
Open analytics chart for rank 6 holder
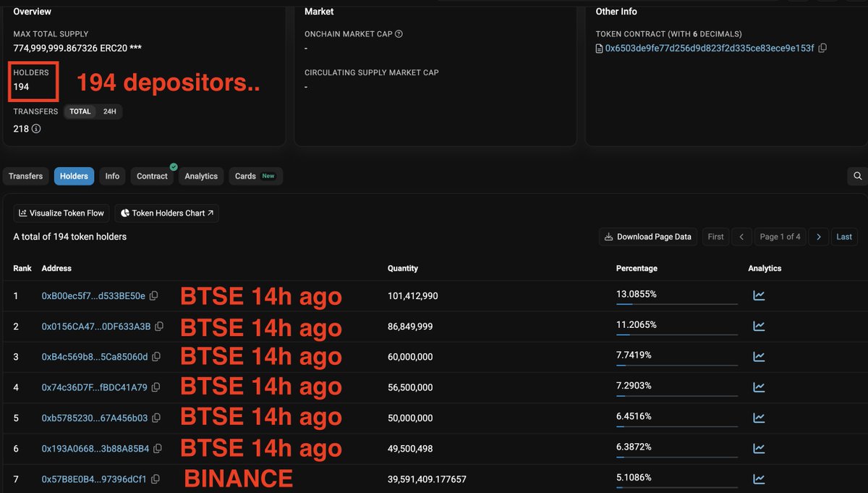tap(759, 449)
